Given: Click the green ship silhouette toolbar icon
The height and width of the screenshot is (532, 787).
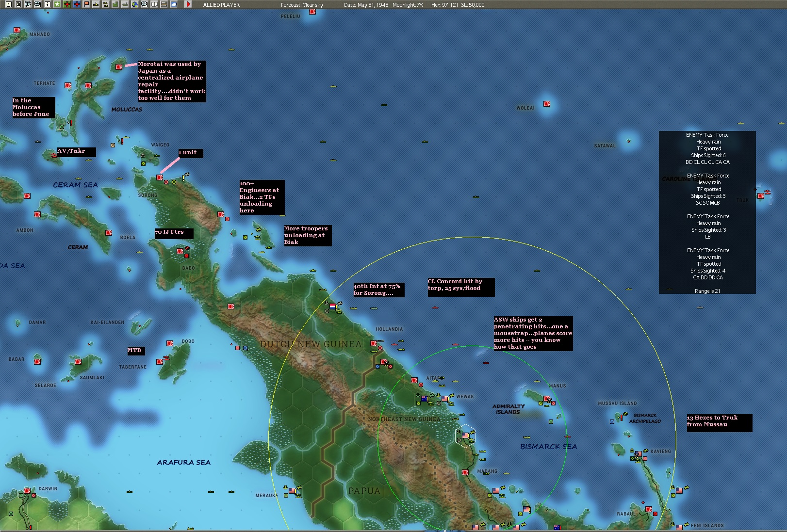Looking at the screenshot, I should (x=125, y=4).
